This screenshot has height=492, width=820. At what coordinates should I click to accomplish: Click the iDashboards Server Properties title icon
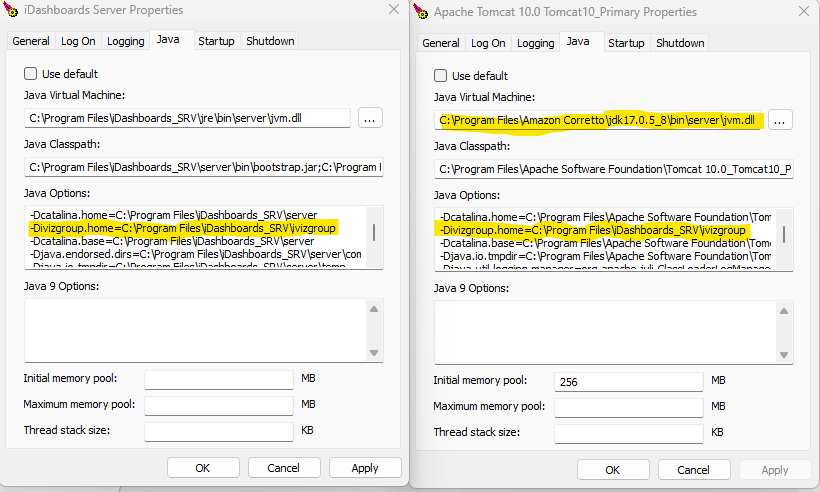click(x=10, y=9)
